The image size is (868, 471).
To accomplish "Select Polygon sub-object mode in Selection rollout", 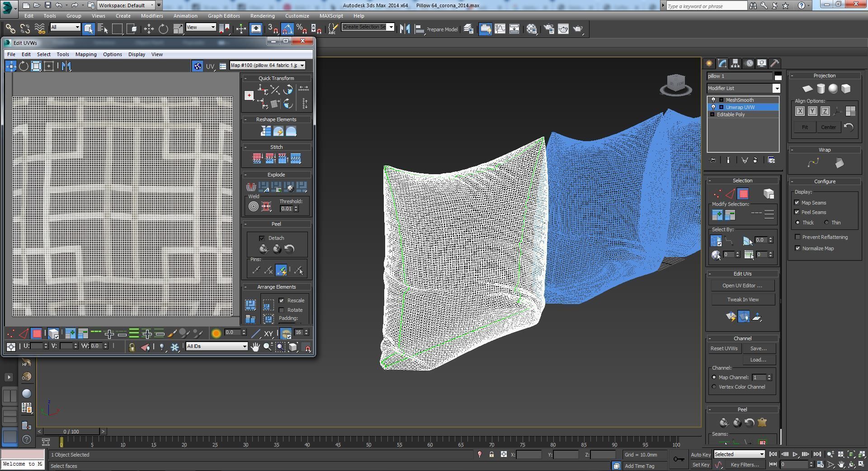I will 743,194.
